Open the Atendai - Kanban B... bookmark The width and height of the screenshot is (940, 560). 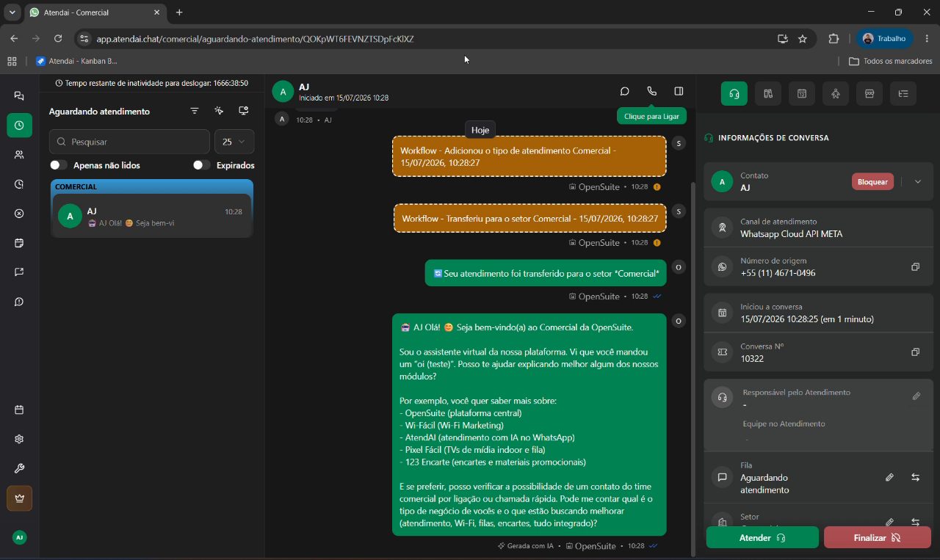[77, 61]
